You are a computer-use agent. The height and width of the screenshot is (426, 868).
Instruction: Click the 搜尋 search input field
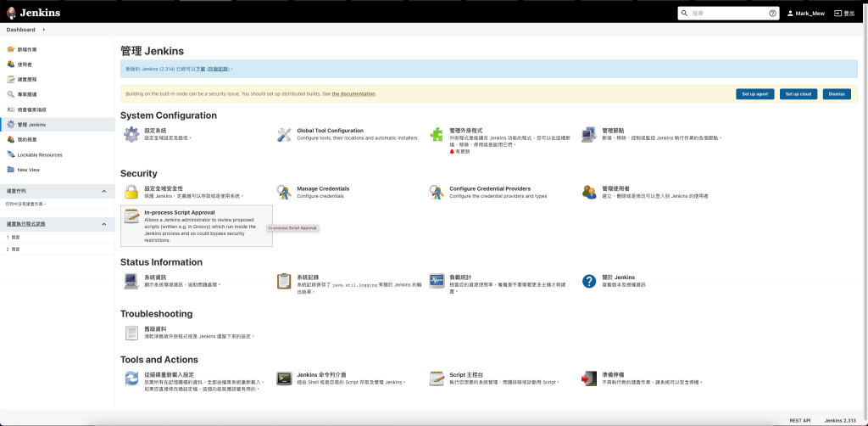click(728, 14)
